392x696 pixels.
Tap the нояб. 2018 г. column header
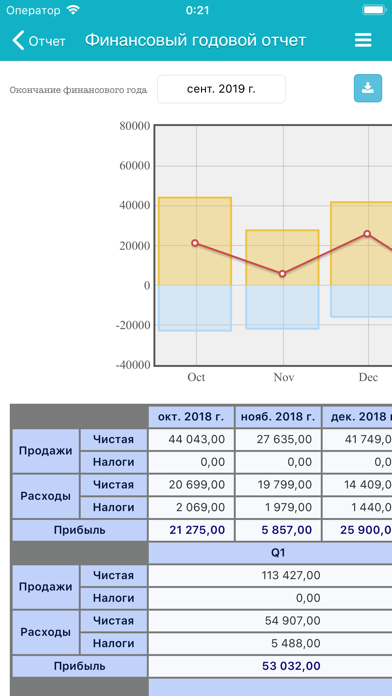coord(278,417)
